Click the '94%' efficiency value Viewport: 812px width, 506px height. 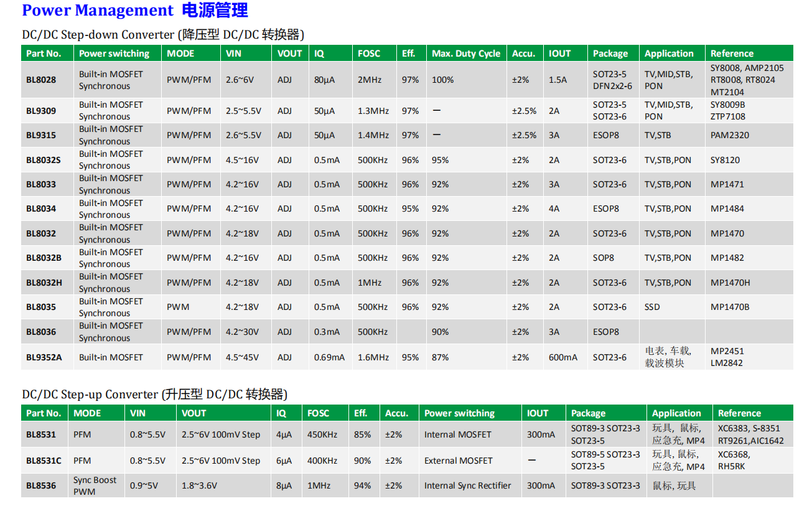coord(362,485)
